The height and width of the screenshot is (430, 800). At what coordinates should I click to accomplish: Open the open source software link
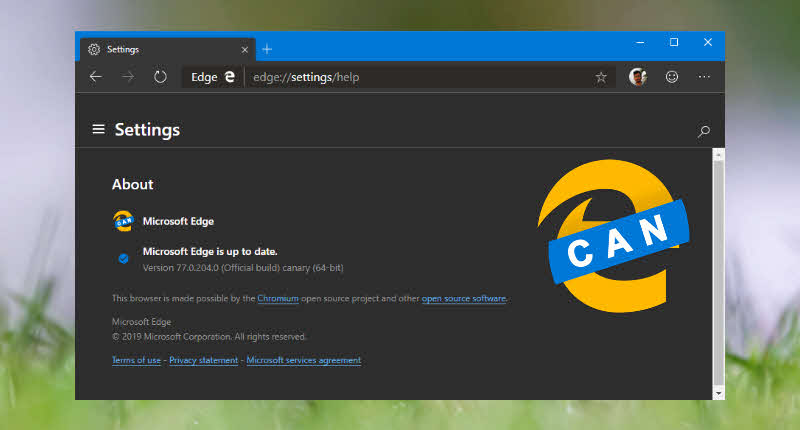[x=464, y=298]
